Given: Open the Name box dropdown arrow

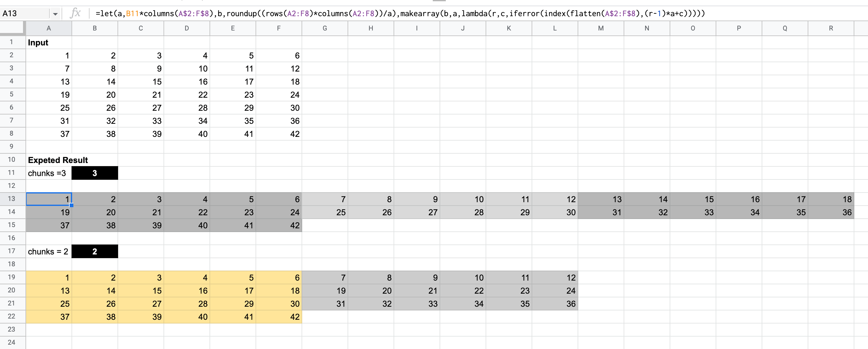Looking at the screenshot, I should [55, 14].
